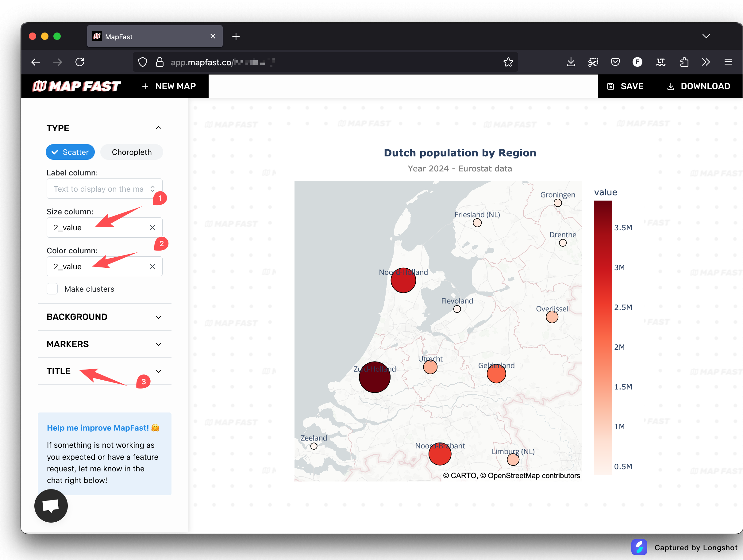
Task: Click the Help me improve MapFast link
Action: [103, 428]
